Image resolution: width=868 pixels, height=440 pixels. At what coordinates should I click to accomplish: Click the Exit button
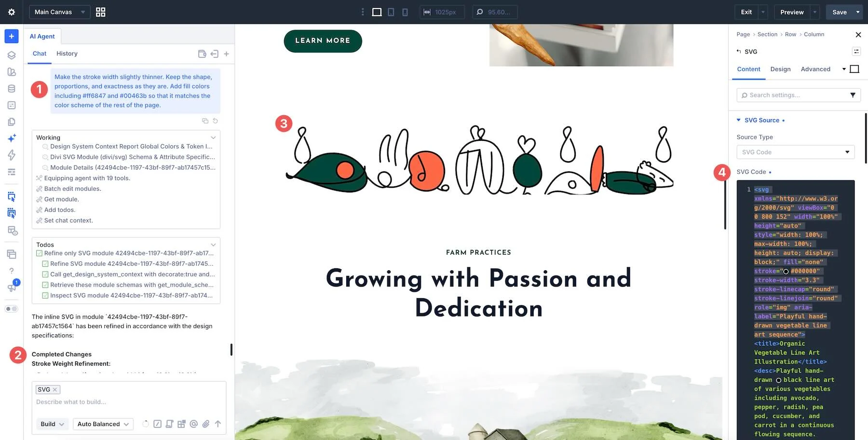[746, 12]
